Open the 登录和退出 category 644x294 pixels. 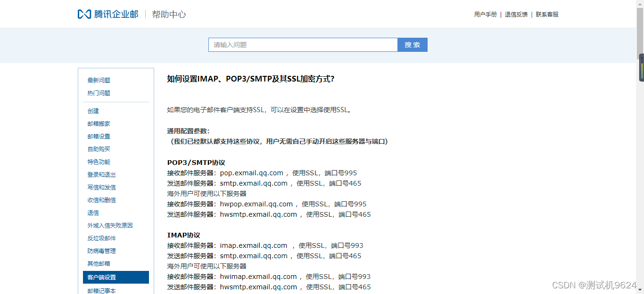tap(102, 175)
